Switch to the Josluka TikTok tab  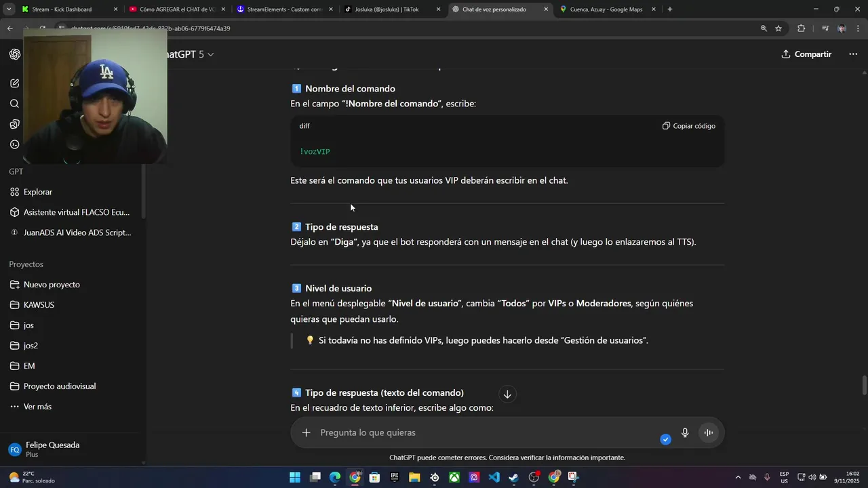pyautogui.click(x=393, y=9)
